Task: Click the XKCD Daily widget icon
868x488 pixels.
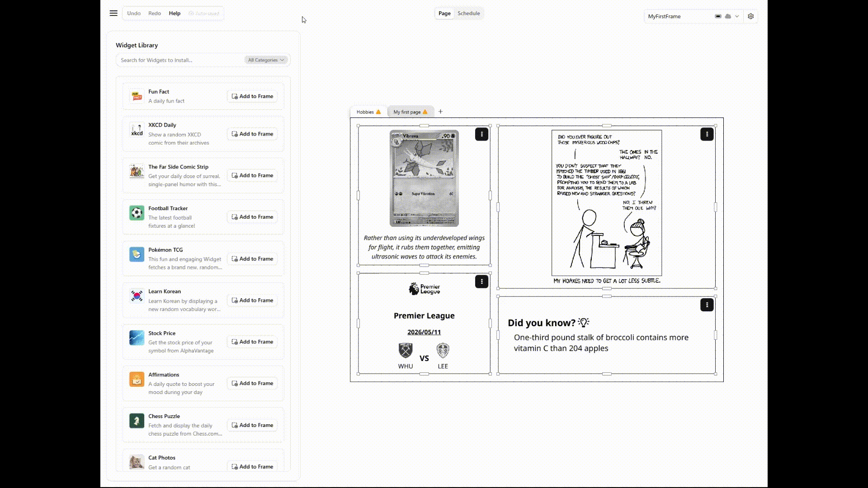Action: click(x=137, y=130)
